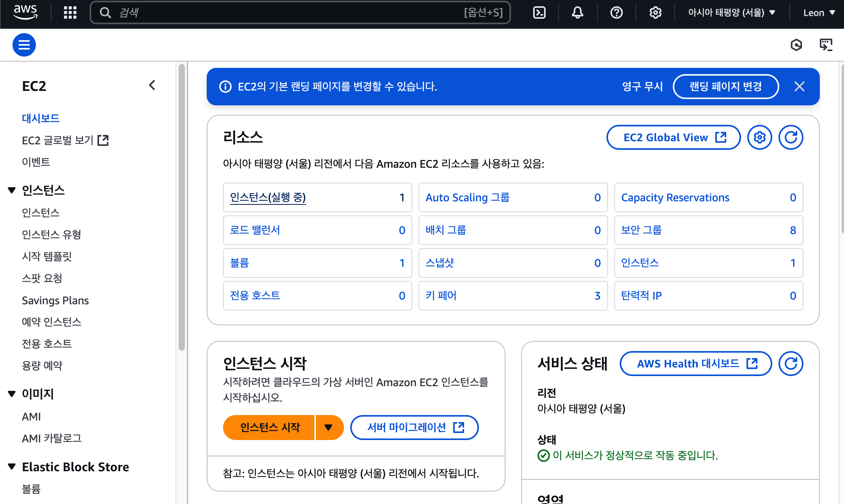Image resolution: width=844 pixels, height=504 pixels.
Task: Expand the launch instance dropdown arrow
Action: (x=328, y=428)
